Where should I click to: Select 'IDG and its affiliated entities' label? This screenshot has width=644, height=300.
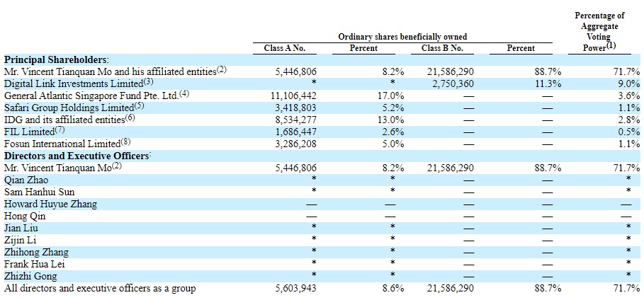pyautogui.click(x=64, y=120)
